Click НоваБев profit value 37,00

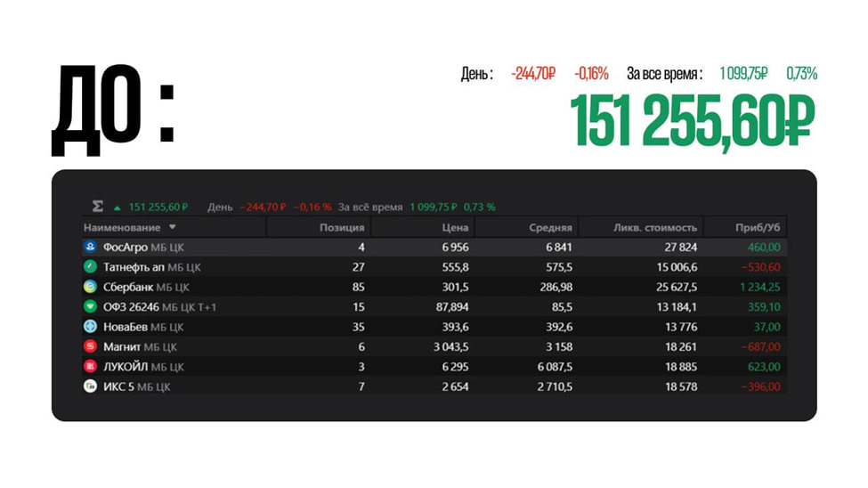click(x=767, y=327)
